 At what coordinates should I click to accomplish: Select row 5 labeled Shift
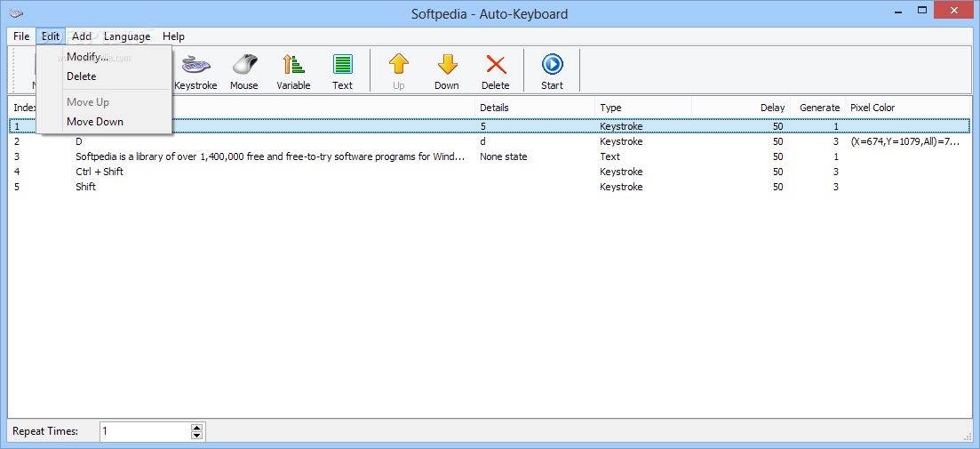[490, 187]
